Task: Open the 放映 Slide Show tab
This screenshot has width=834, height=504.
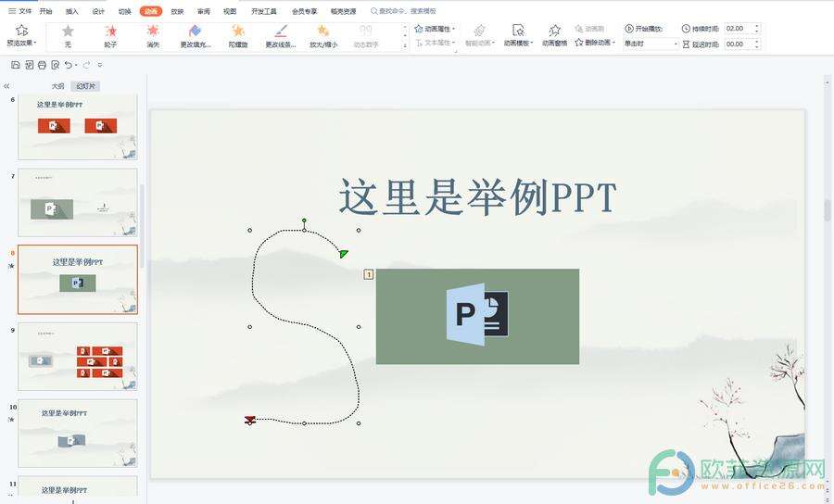Action: point(177,11)
